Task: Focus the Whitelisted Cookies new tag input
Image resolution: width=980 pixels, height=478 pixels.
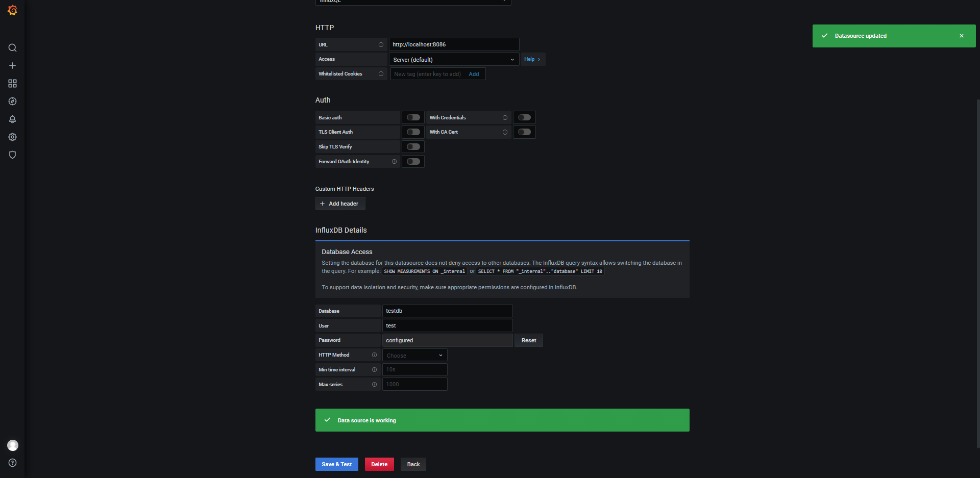Action: coord(428,74)
